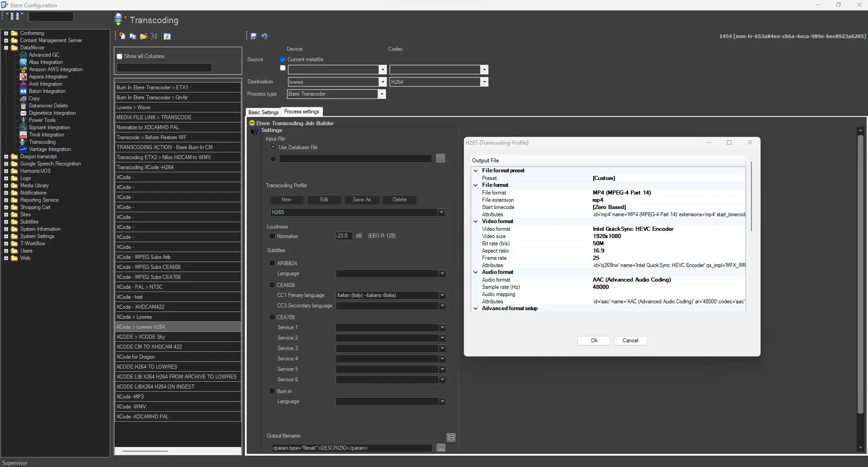Image resolution: width=868 pixels, height=467 pixels.
Task: Open the Aspera Integration icon in tree
Action: click(x=24, y=77)
